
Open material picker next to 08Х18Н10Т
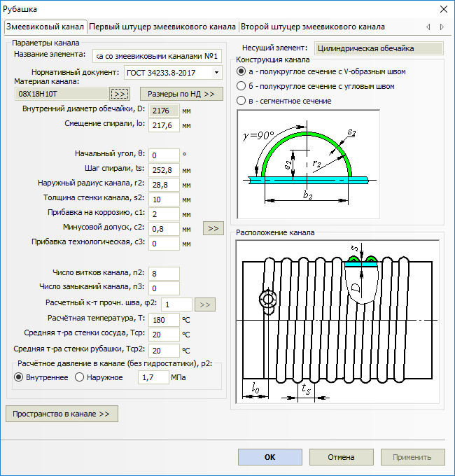click(x=120, y=94)
